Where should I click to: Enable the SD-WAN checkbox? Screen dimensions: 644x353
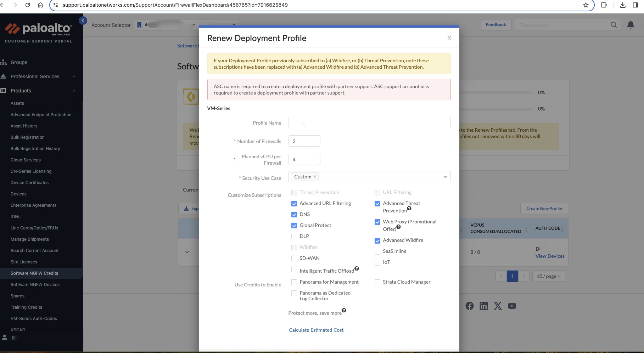coord(294,258)
